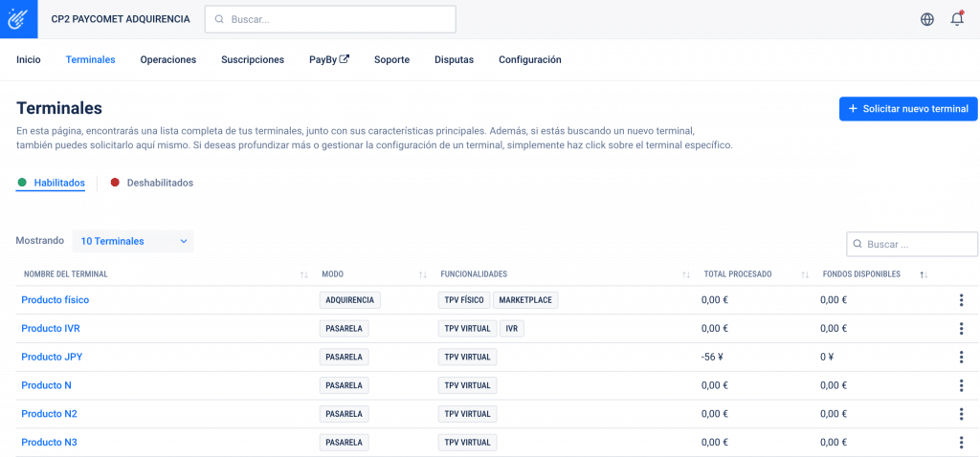The height and width of the screenshot is (457, 980).
Task: Click the PASARELA tag for Producto IVR
Action: tap(345, 328)
